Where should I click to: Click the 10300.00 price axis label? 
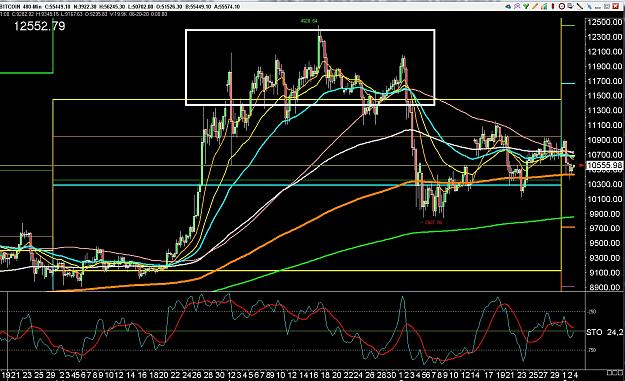pos(605,184)
